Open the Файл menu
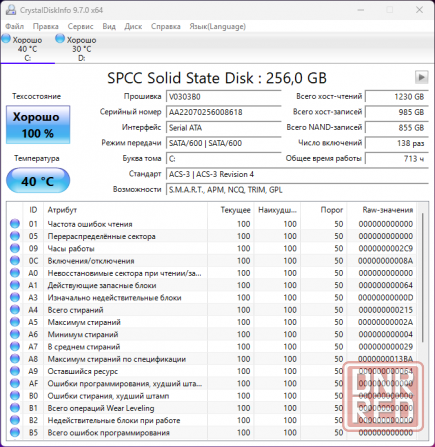The width and height of the screenshot is (435, 447). click(x=15, y=26)
